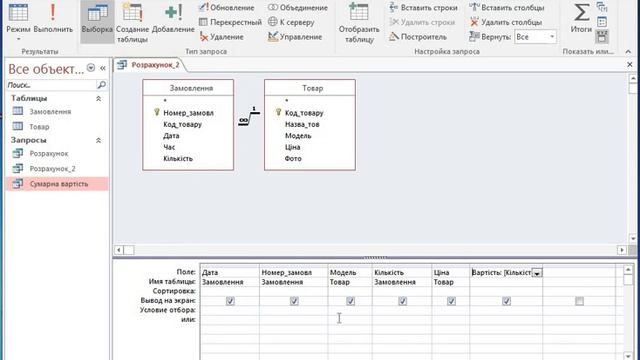The height and width of the screenshot is (360, 640).
Task: Collapse the Запросы group
Action: coord(98,140)
